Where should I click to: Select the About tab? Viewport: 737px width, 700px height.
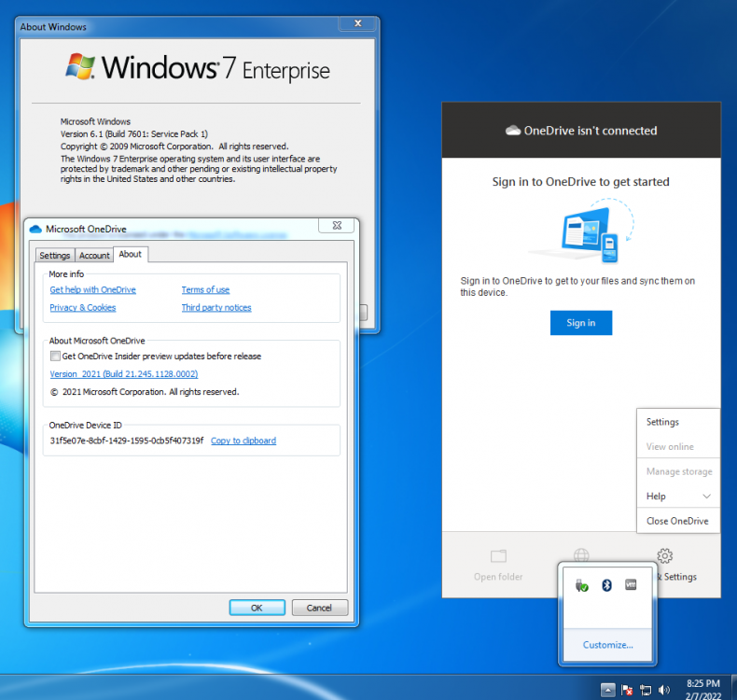(x=131, y=254)
